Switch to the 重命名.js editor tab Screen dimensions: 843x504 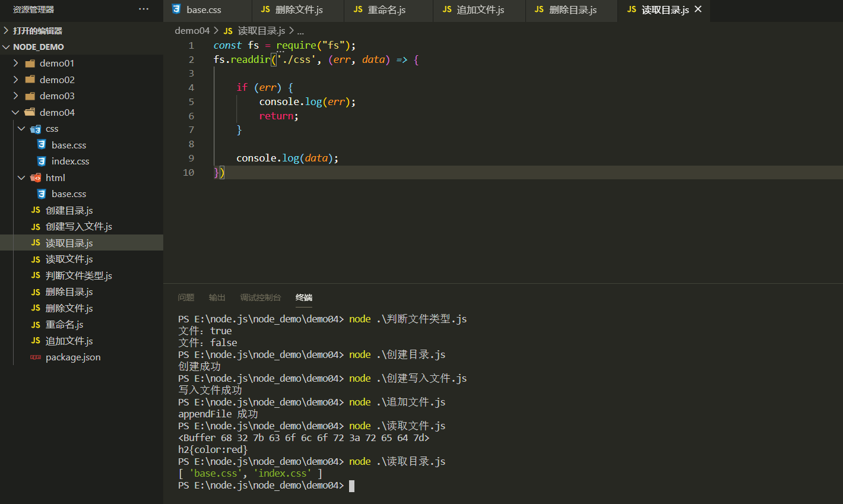pyautogui.click(x=389, y=10)
